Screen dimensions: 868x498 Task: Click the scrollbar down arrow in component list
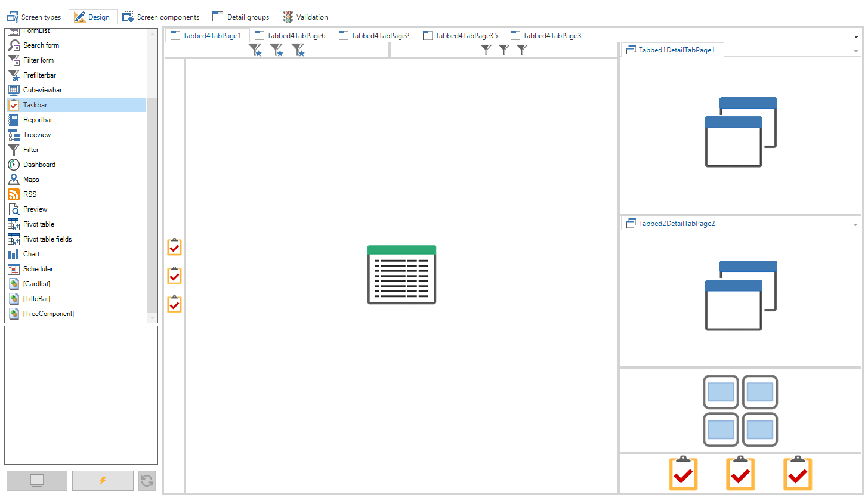tap(152, 318)
